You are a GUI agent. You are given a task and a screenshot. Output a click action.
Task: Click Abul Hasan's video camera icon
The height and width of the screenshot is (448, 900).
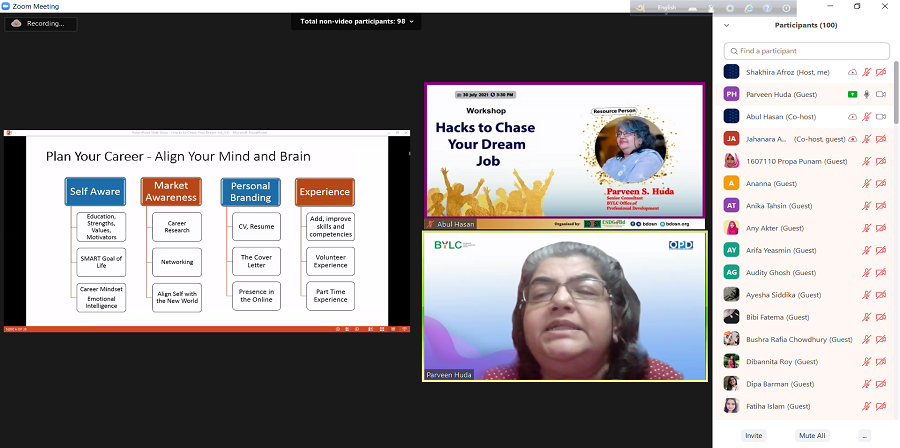click(x=881, y=116)
